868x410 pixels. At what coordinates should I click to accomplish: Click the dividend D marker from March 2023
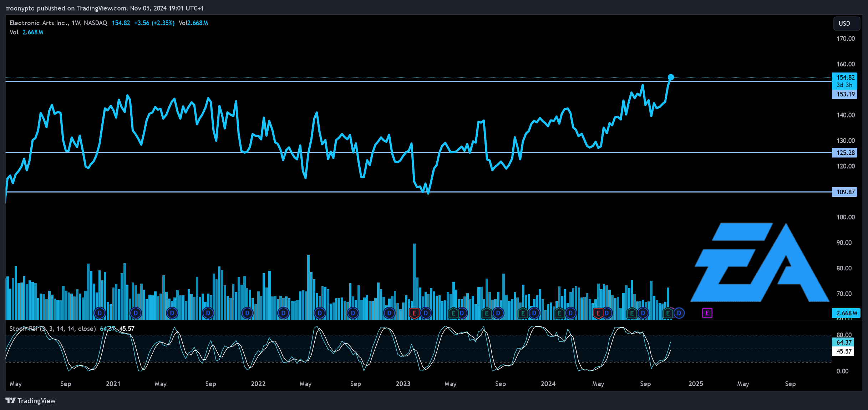click(x=426, y=313)
